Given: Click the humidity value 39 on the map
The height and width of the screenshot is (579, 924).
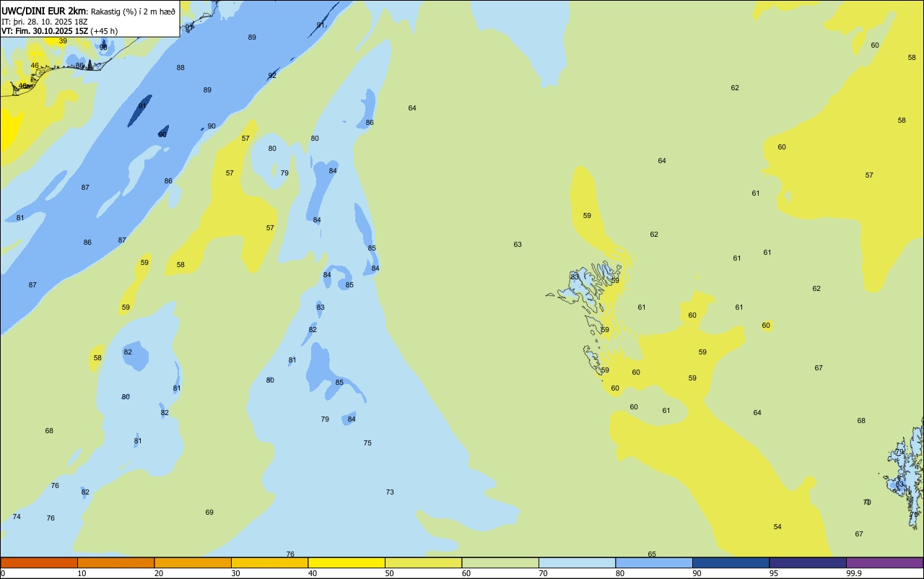Looking at the screenshot, I should click(x=63, y=41).
